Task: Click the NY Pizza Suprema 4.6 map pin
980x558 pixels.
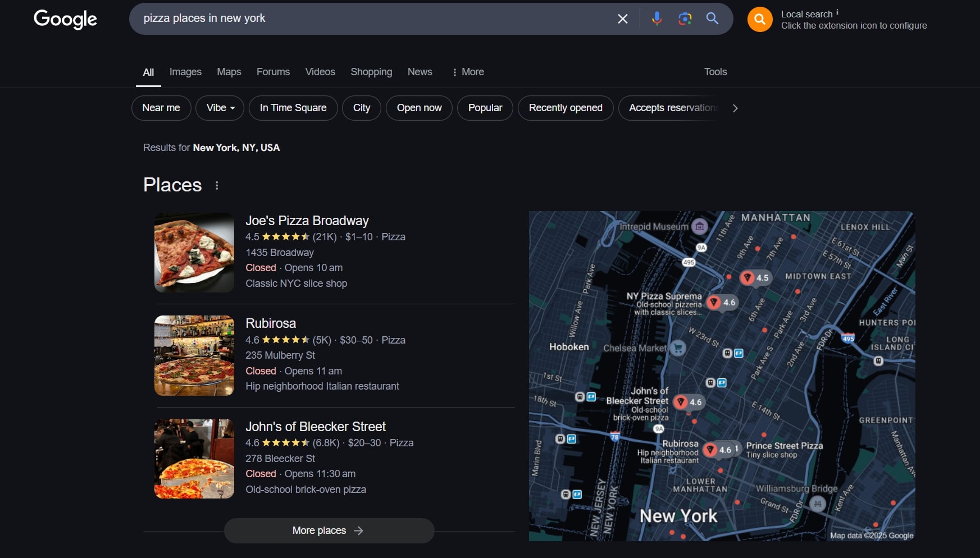Action: point(722,302)
